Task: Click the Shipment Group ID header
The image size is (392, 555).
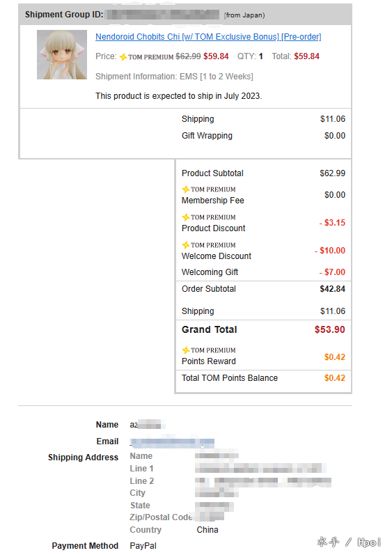Action: 64,15
